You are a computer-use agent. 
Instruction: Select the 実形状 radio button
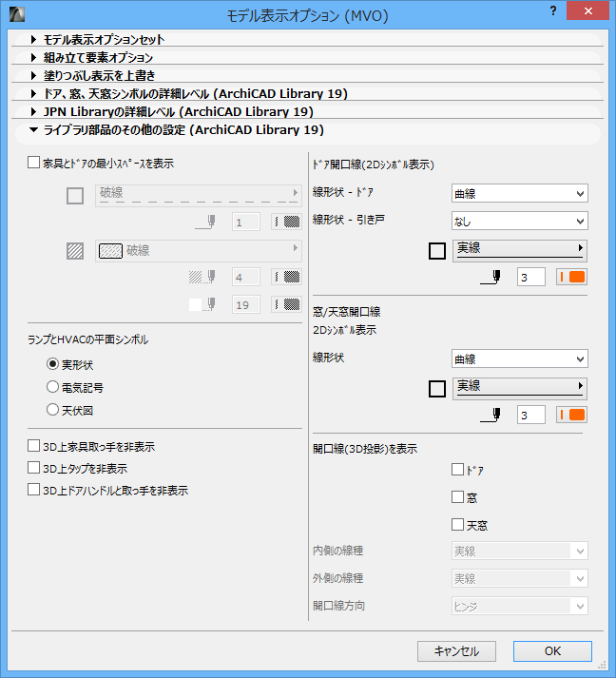point(52,364)
